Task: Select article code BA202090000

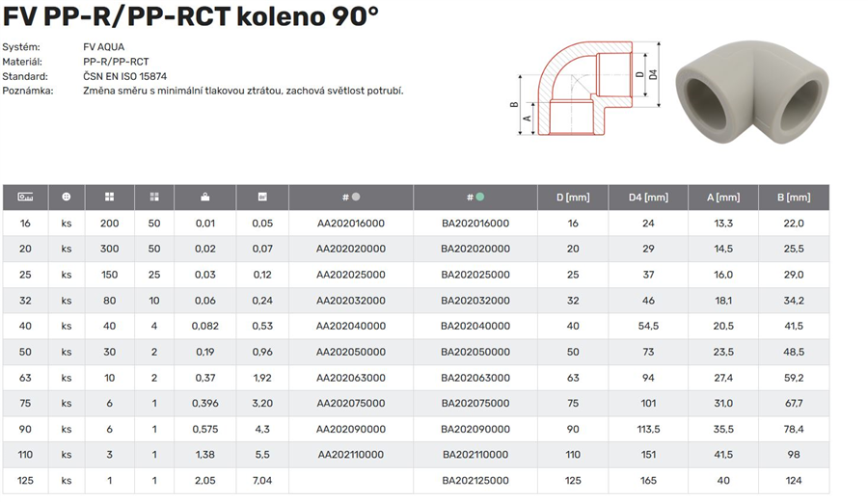Action: [475, 429]
